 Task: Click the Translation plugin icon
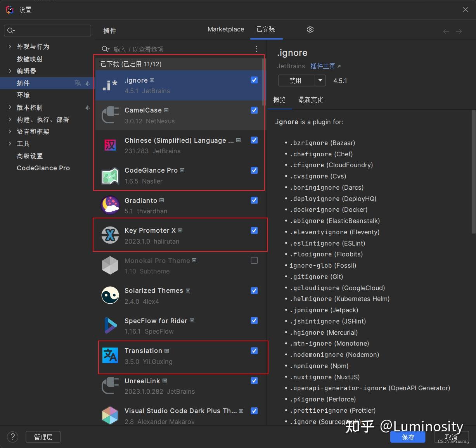pyautogui.click(x=110, y=355)
